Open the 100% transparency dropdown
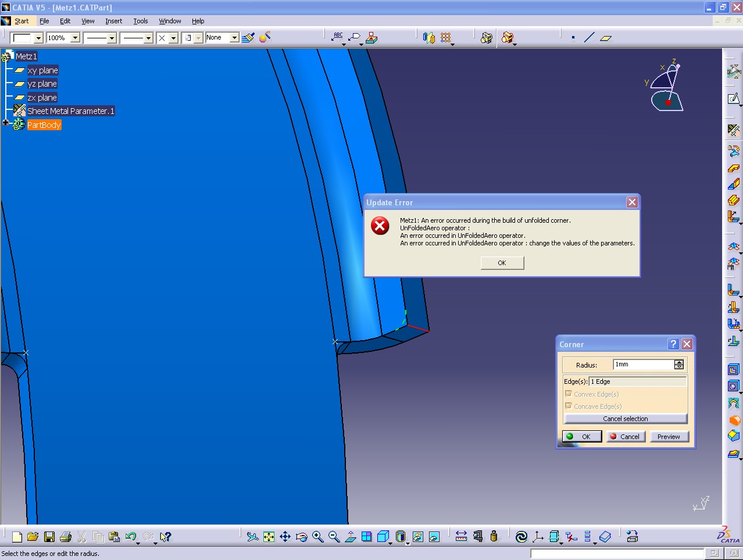743x560 pixels. 75,38
